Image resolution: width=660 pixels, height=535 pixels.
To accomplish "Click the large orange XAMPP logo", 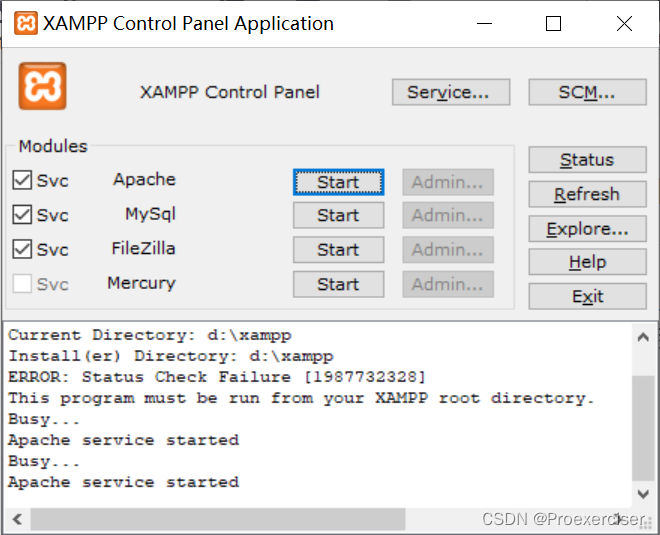I will tap(43, 86).
